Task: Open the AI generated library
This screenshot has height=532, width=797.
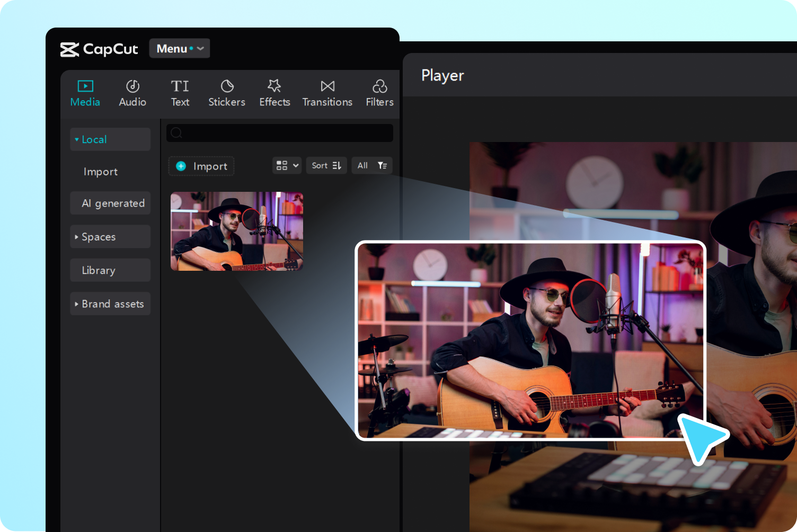Action: pos(110,203)
